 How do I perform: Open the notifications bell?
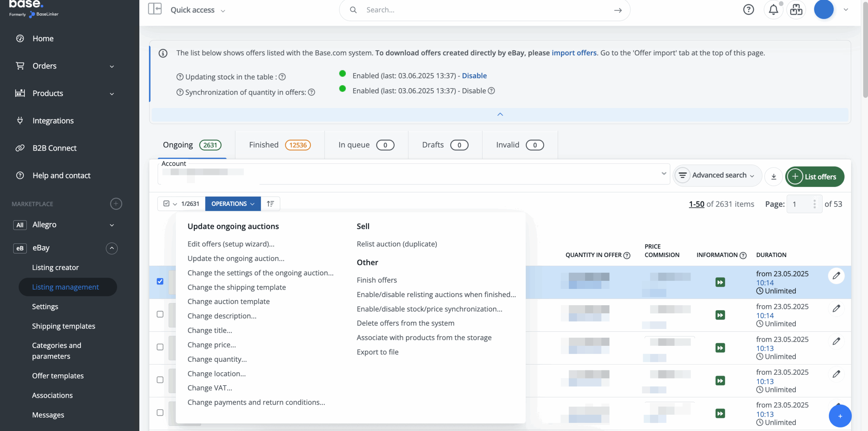click(x=773, y=9)
